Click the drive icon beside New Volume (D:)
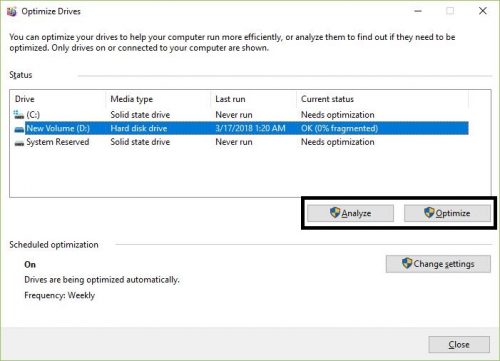 click(x=19, y=129)
